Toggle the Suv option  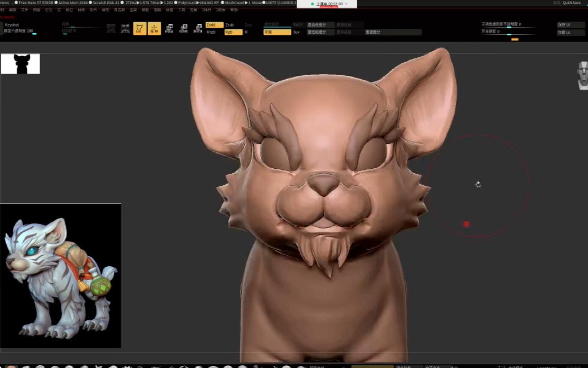click(296, 32)
